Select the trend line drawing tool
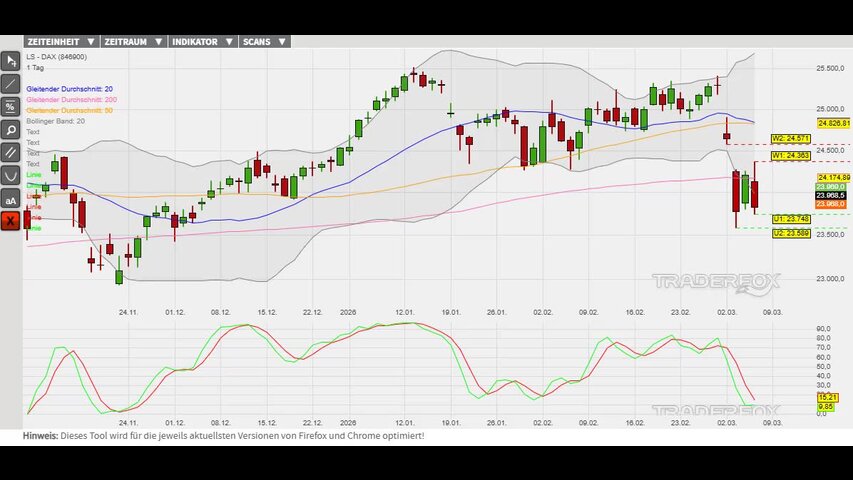This screenshot has height=480, width=853. (11, 85)
